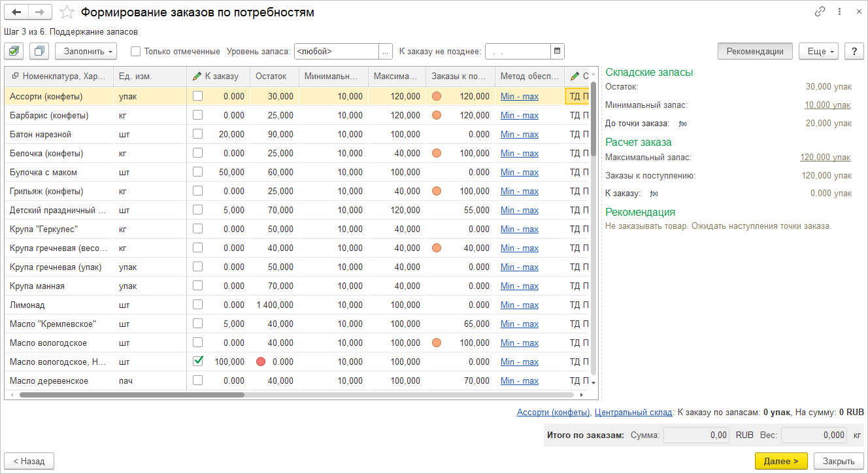Open calendar for order-by date
868x474 pixels.
coord(557,51)
